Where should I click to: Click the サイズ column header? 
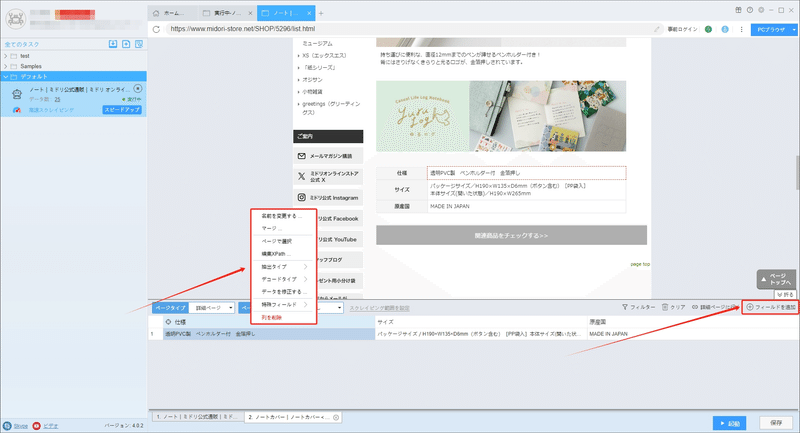tap(481, 322)
